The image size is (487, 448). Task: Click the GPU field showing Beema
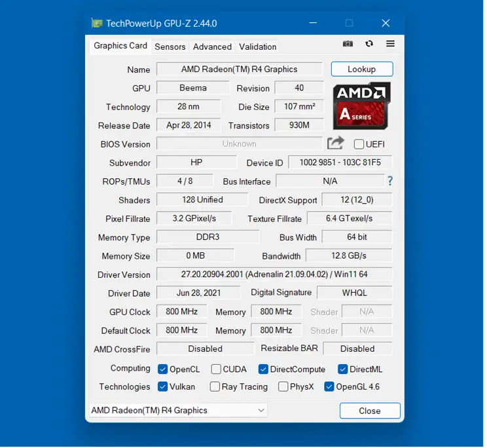point(193,88)
